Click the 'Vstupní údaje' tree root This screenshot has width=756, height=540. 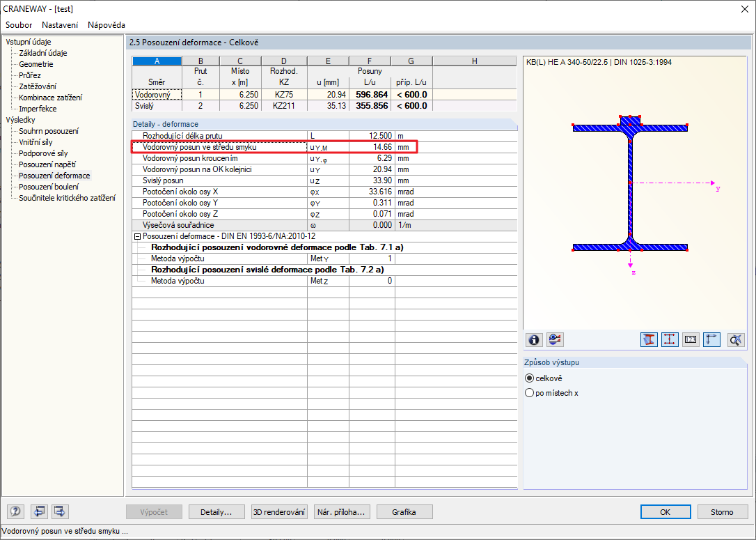(x=29, y=42)
